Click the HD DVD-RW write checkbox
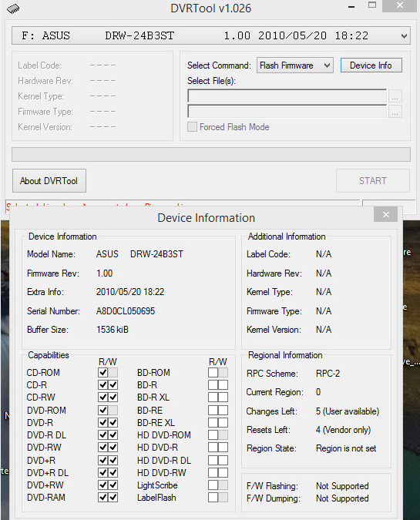 [223, 472]
